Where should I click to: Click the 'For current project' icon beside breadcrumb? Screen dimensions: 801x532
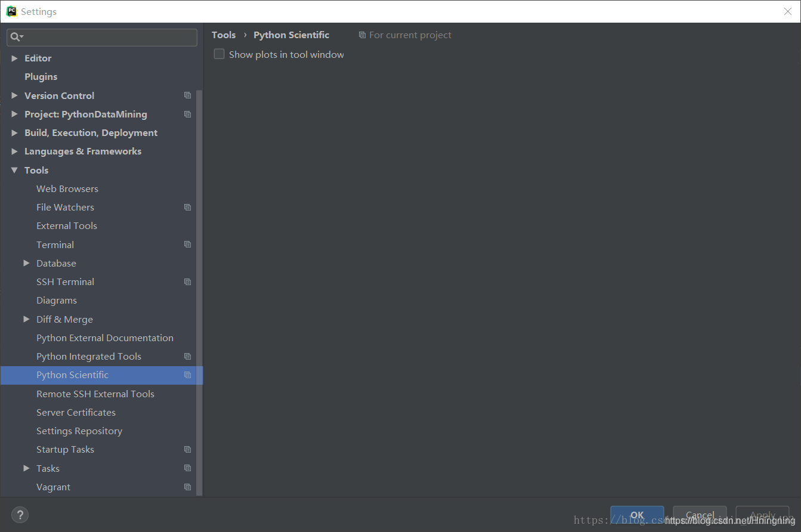point(362,35)
